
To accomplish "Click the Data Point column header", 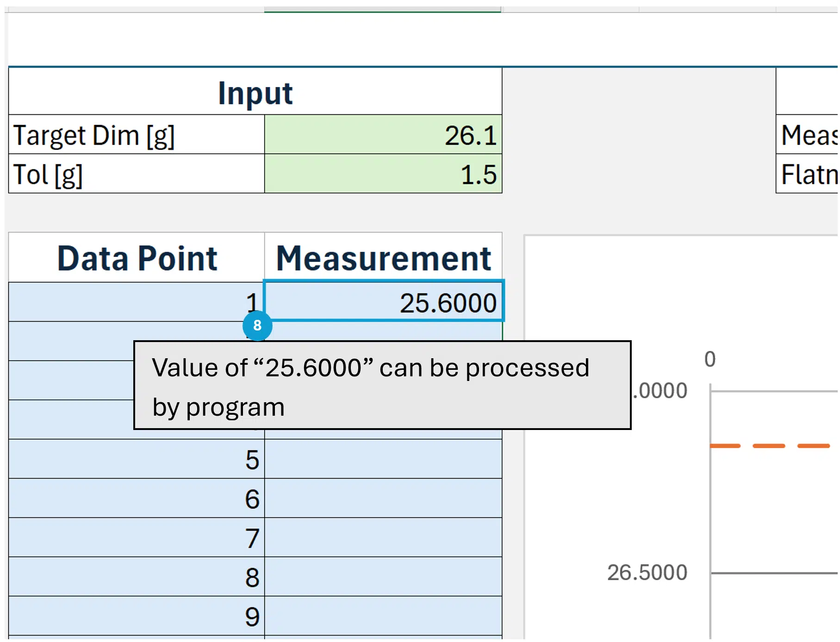I will pyautogui.click(x=137, y=258).
